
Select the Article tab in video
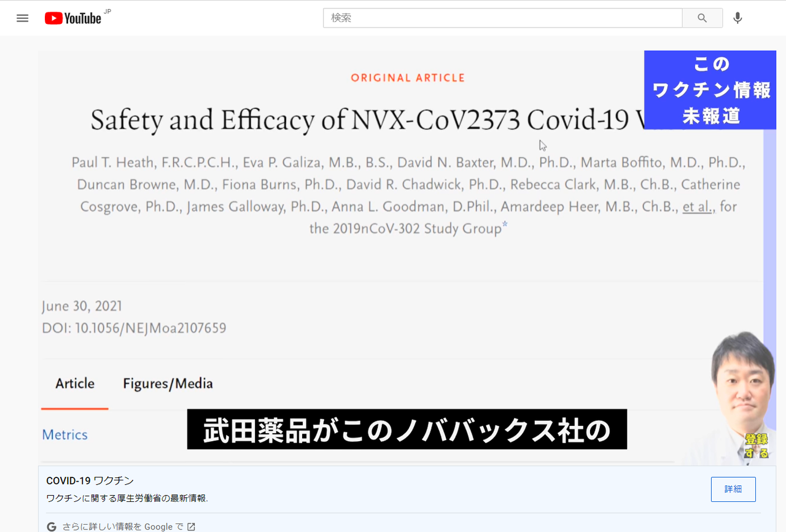[x=75, y=384]
